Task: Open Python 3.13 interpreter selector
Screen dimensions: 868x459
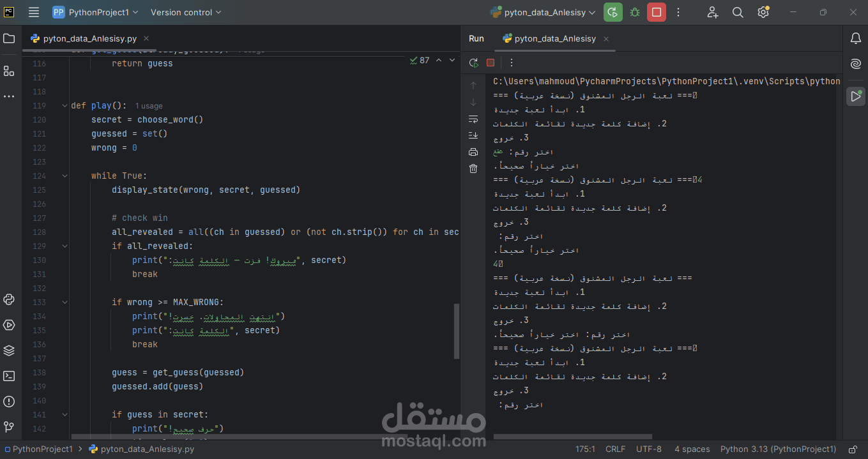Action: (778, 449)
